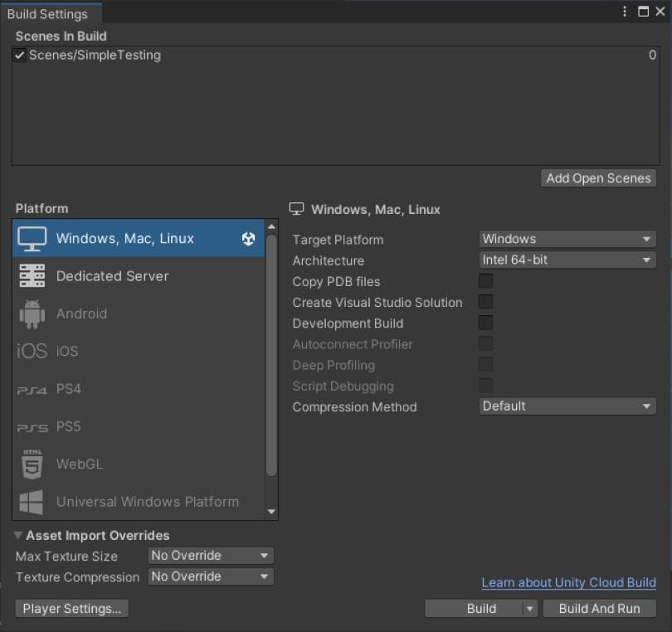Viewport: 672px width, 632px height.
Task: Enable Development Build
Action: pyautogui.click(x=486, y=323)
